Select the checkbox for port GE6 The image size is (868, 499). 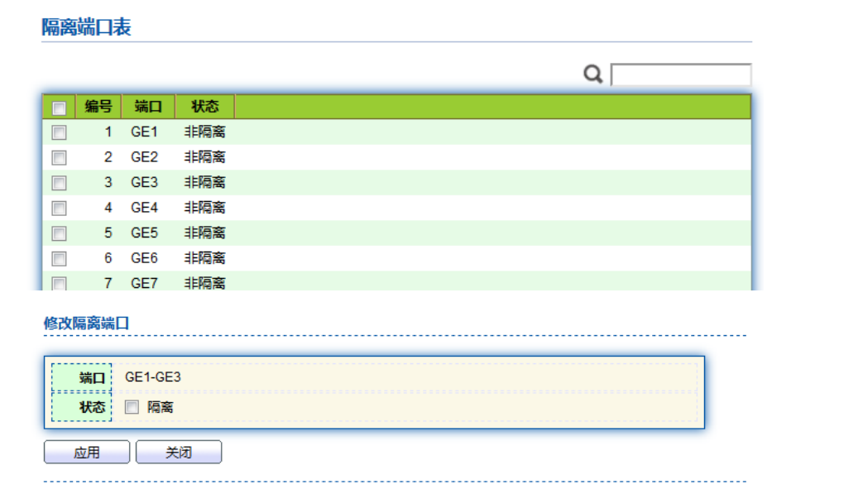click(x=59, y=258)
